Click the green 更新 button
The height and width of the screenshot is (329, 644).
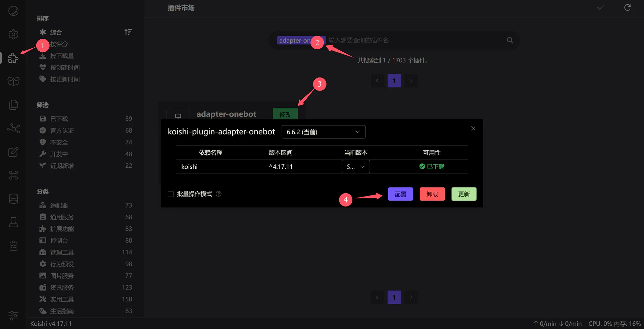(x=464, y=194)
